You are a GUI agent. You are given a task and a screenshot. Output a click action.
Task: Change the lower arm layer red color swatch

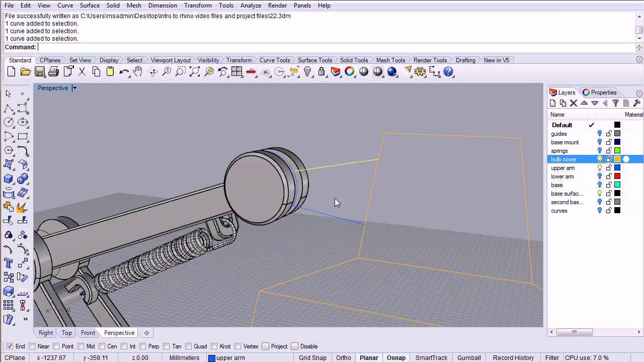coord(617,176)
